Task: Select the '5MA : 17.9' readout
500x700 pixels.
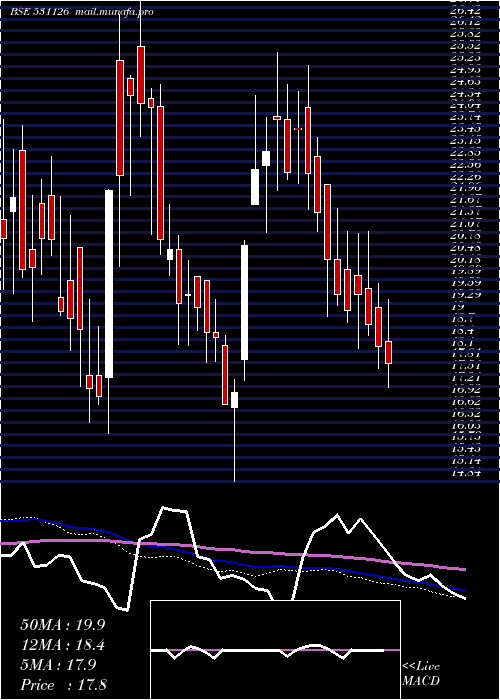Action: [x=58, y=665]
